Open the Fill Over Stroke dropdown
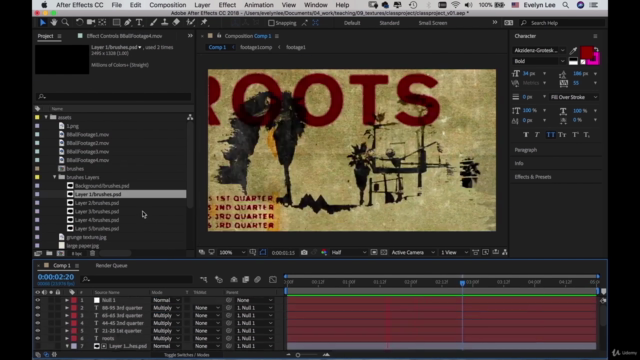640x360 pixels. 574,97
